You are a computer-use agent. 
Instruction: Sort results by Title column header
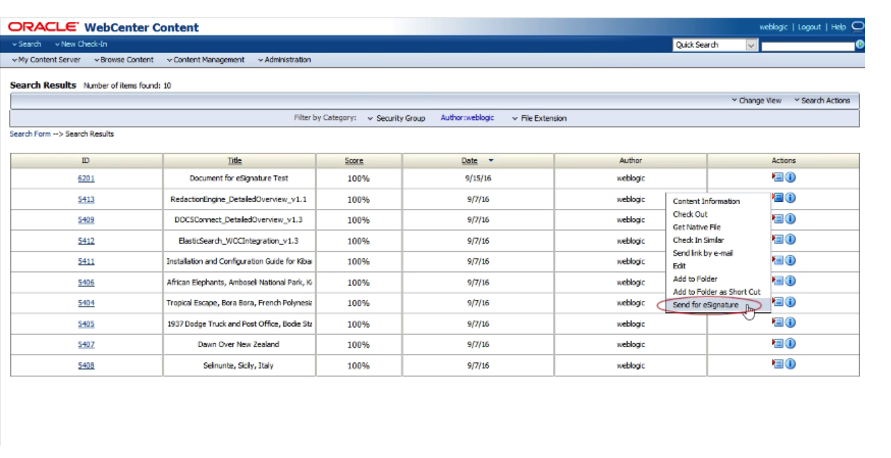[235, 161]
